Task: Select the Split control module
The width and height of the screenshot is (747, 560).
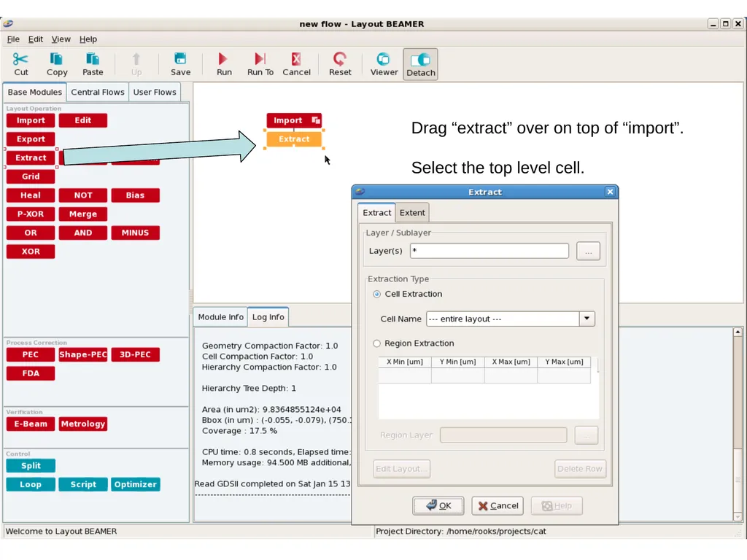Action: pyautogui.click(x=31, y=466)
